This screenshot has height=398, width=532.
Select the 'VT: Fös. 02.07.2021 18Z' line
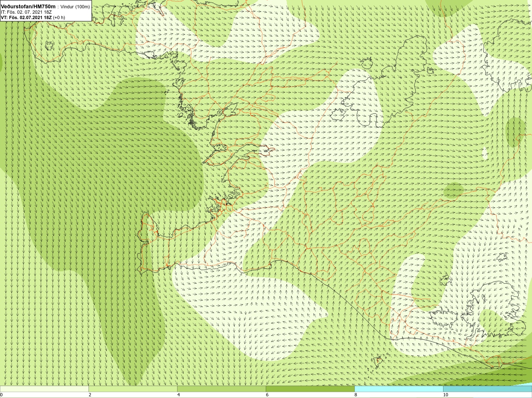[x=26, y=17]
